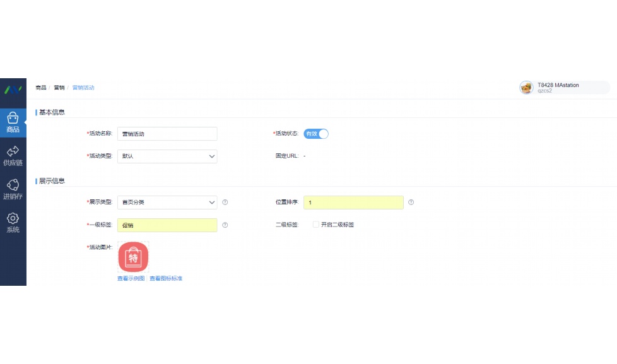Click the help icon beside 位置排序
This screenshot has width=617, height=364.
point(411,203)
